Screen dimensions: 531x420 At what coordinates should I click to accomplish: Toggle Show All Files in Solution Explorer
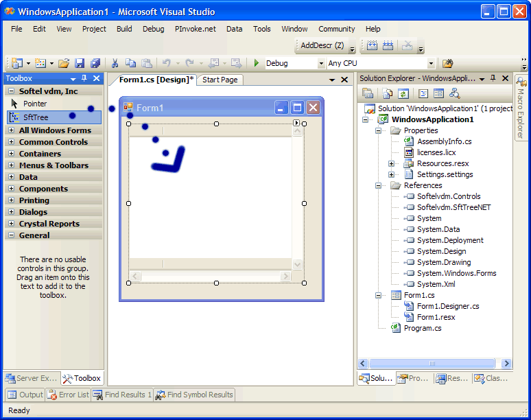pos(388,94)
